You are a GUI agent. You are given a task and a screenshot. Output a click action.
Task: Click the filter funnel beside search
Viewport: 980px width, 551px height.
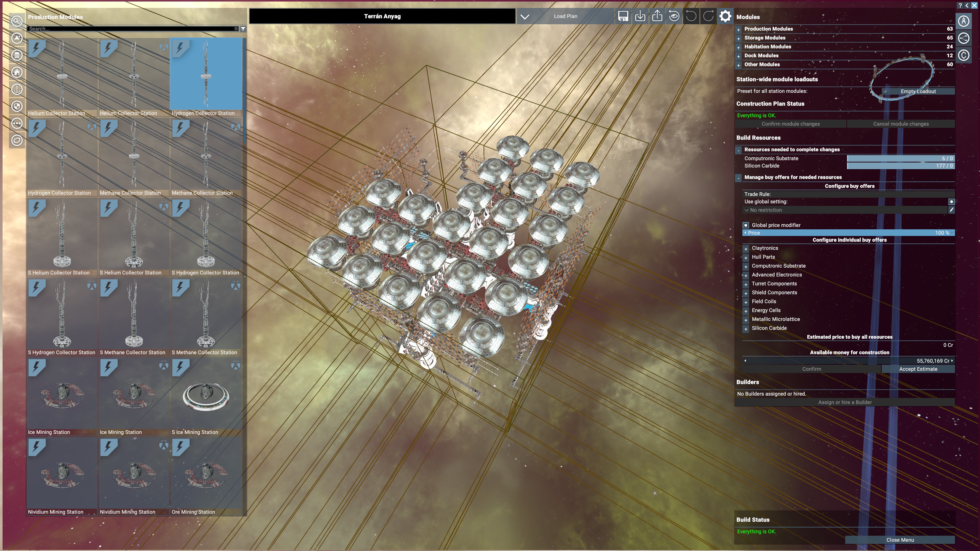click(x=243, y=29)
